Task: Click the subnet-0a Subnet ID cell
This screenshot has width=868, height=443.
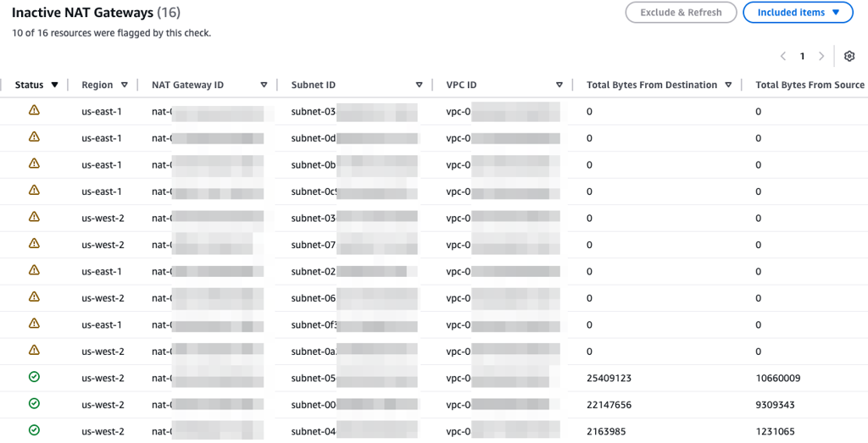Action: coord(354,352)
